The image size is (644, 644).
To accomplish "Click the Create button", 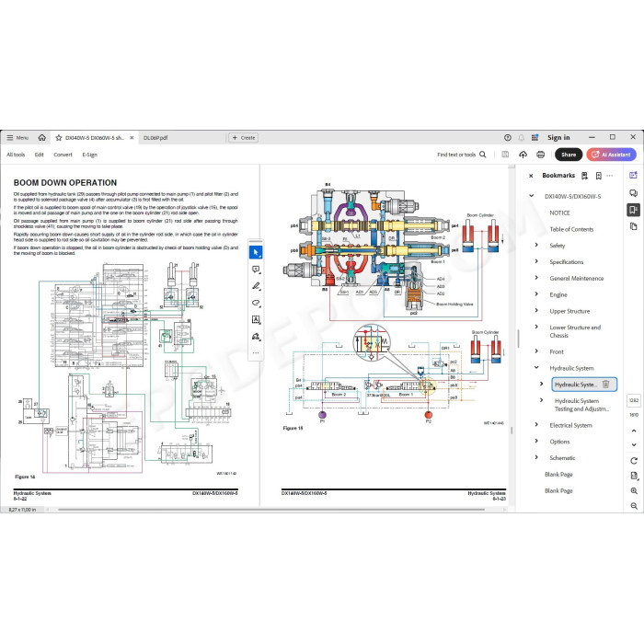I will coord(244,138).
